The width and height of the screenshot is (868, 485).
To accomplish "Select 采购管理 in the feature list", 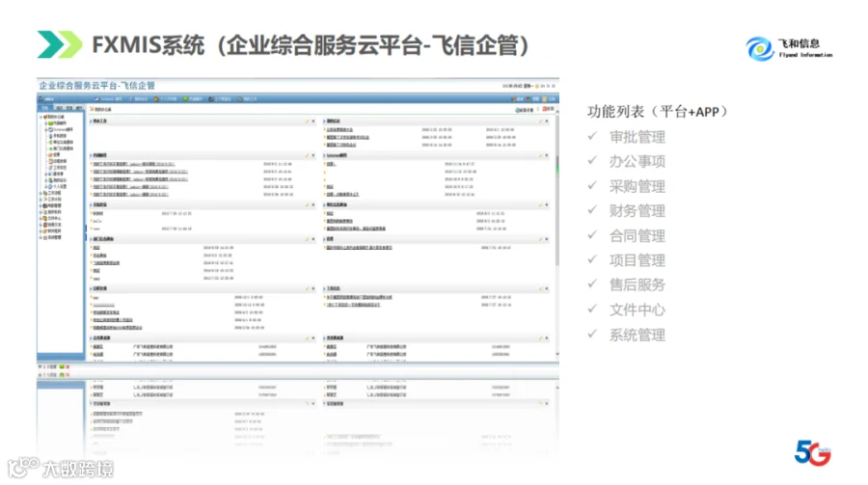I will pyautogui.click(x=637, y=186).
